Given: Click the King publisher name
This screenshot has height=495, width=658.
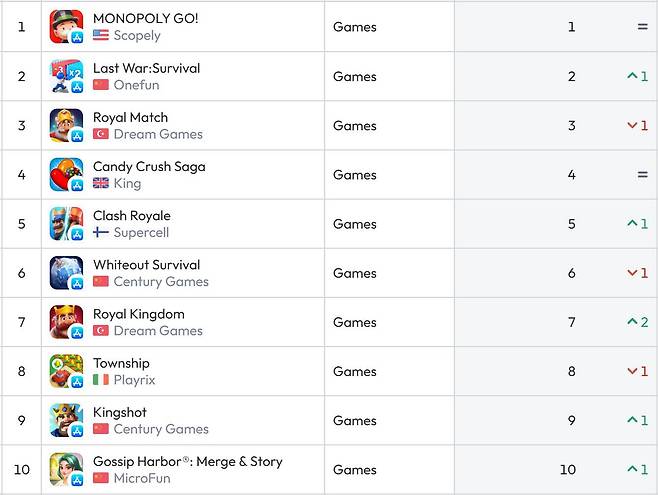Looking at the screenshot, I should pos(127,184).
